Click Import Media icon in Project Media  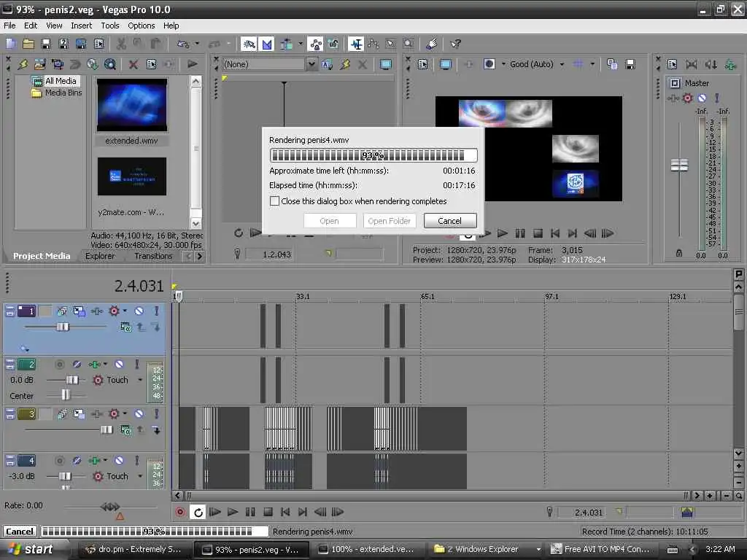pos(40,64)
